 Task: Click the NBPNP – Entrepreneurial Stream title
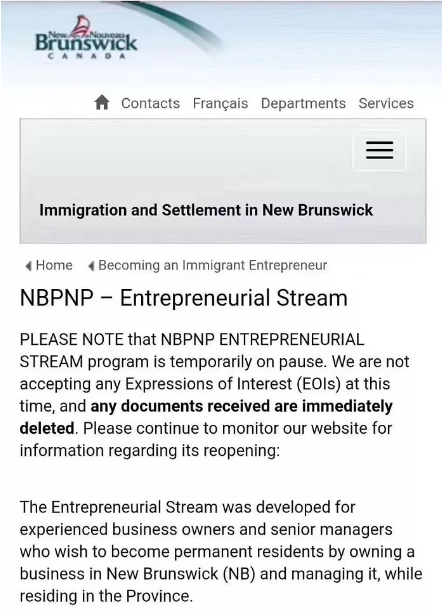[184, 298]
